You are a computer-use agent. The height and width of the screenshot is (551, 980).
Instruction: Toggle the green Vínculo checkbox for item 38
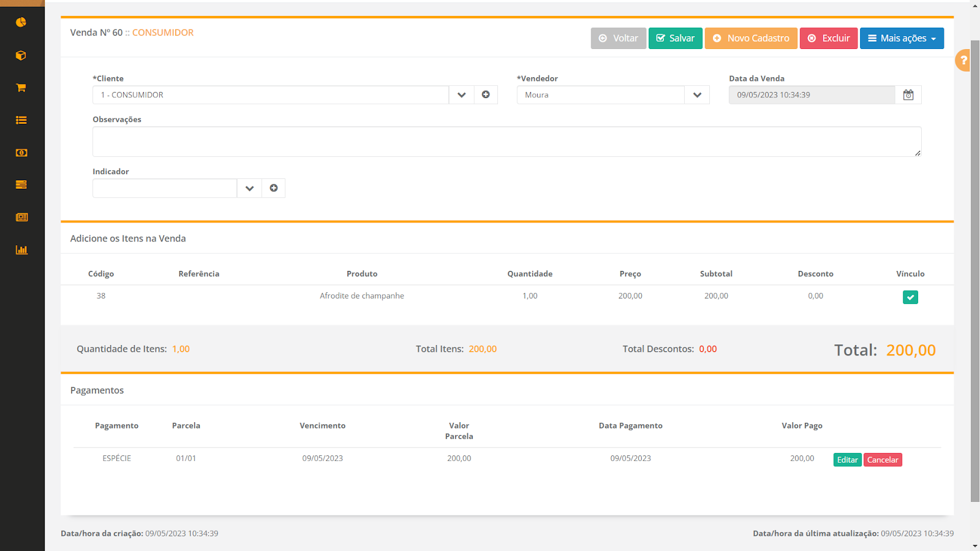(x=910, y=297)
